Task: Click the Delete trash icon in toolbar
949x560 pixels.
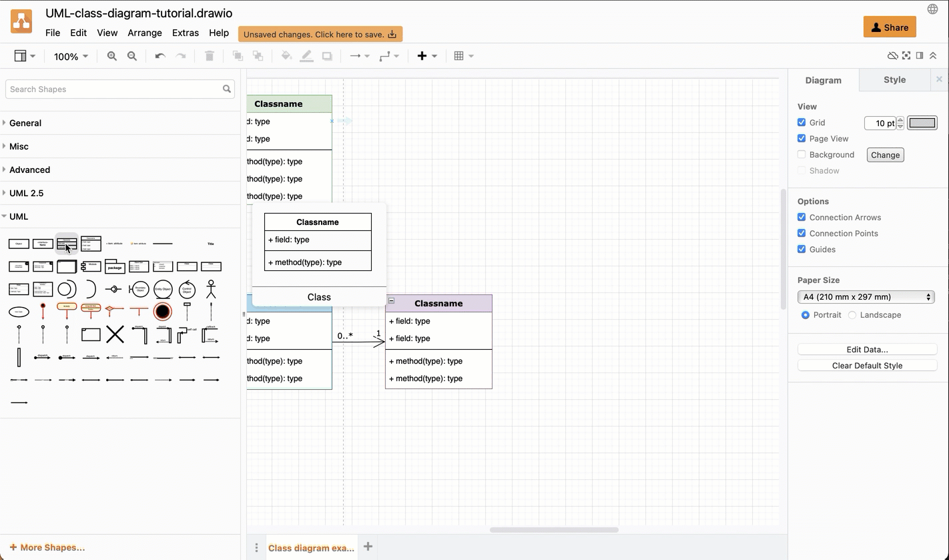Action: (209, 56)
